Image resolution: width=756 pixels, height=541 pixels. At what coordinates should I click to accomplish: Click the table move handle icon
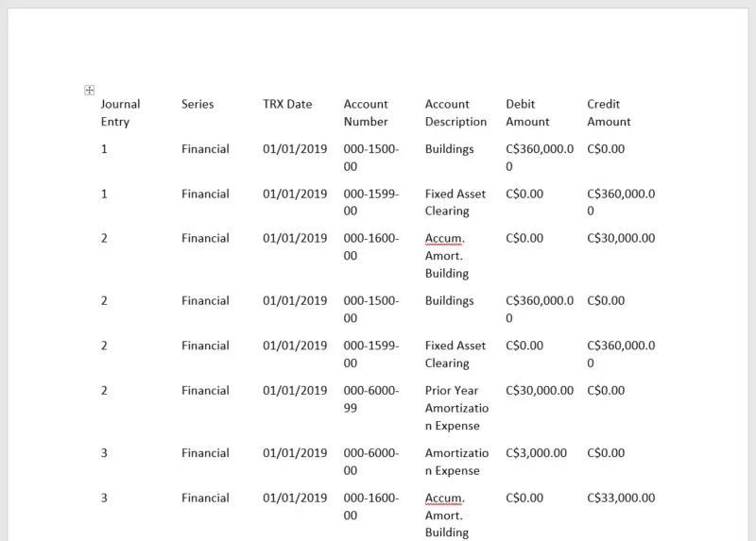coord(89,90)
